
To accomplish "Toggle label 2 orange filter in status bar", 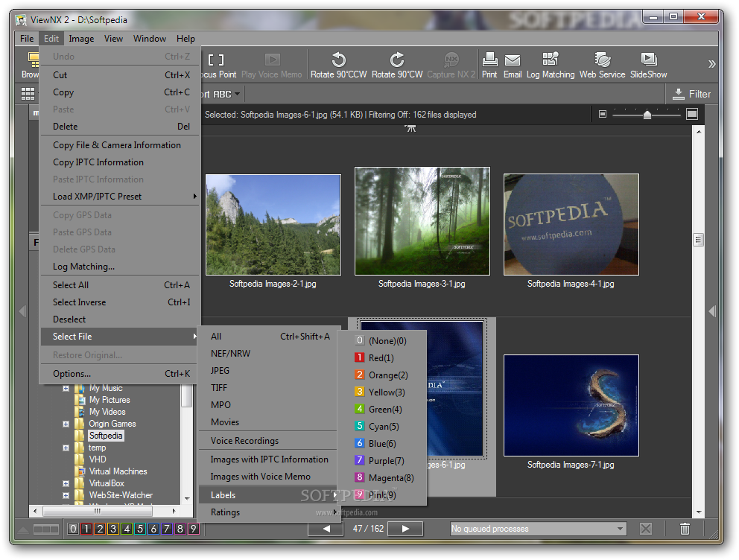I will pos(100,529).
